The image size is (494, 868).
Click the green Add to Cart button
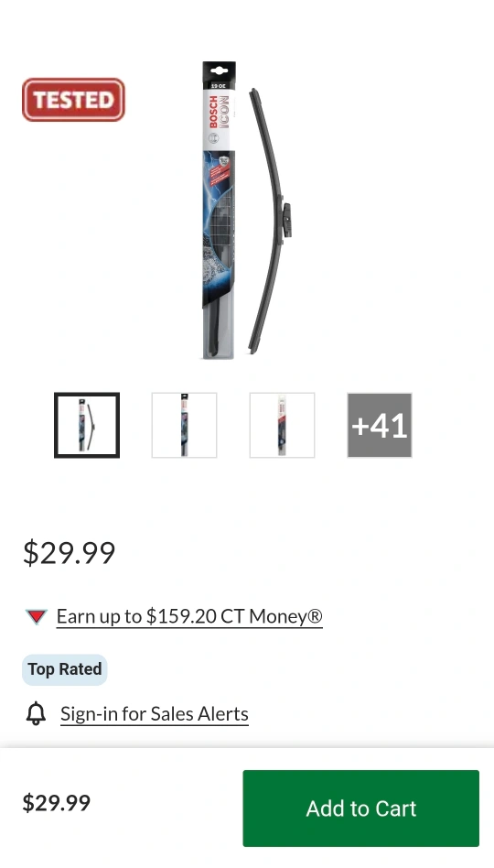pos(360,808)
